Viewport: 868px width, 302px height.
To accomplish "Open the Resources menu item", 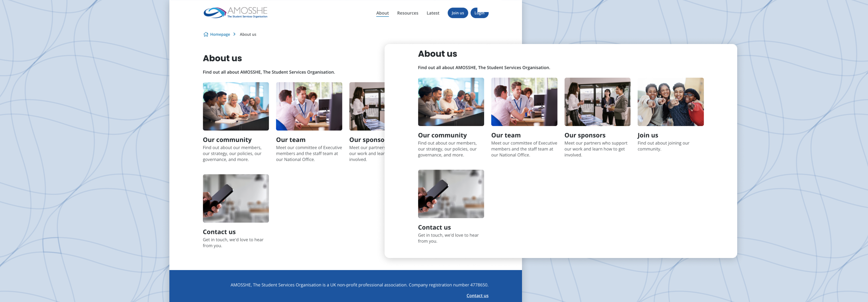I will coord(407,13).
